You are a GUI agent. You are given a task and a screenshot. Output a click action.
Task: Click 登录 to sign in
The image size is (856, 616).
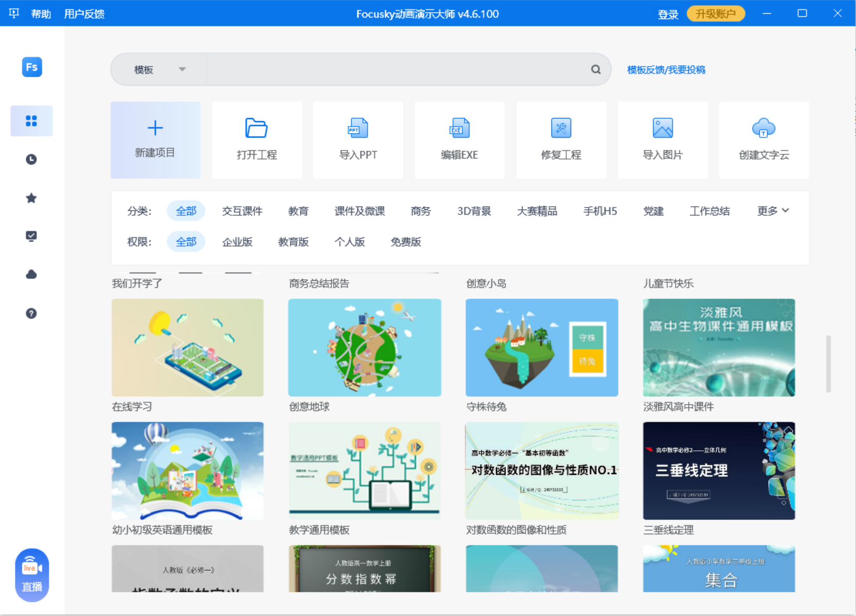coord(668,14)
